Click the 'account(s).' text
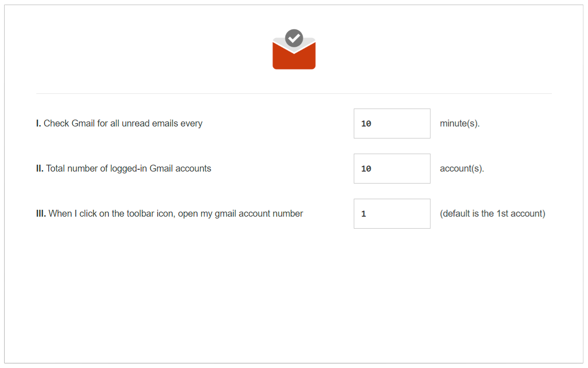 pos(462,168)
